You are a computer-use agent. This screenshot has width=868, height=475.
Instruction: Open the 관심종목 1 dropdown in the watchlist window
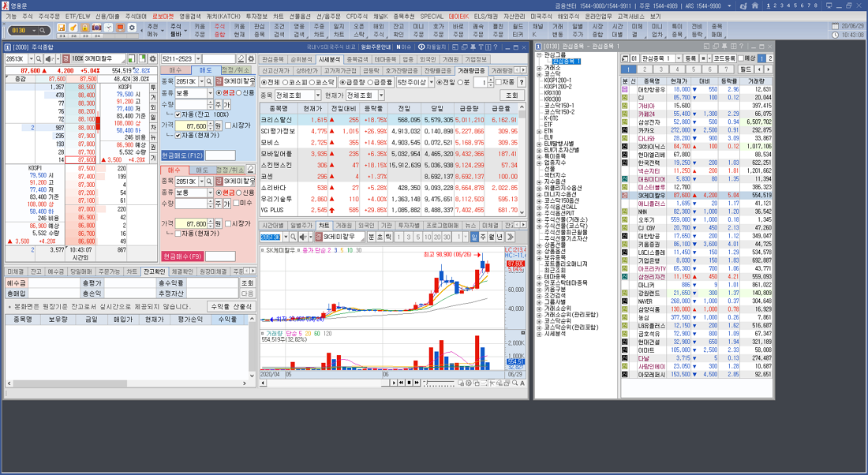tap(679, 58)
